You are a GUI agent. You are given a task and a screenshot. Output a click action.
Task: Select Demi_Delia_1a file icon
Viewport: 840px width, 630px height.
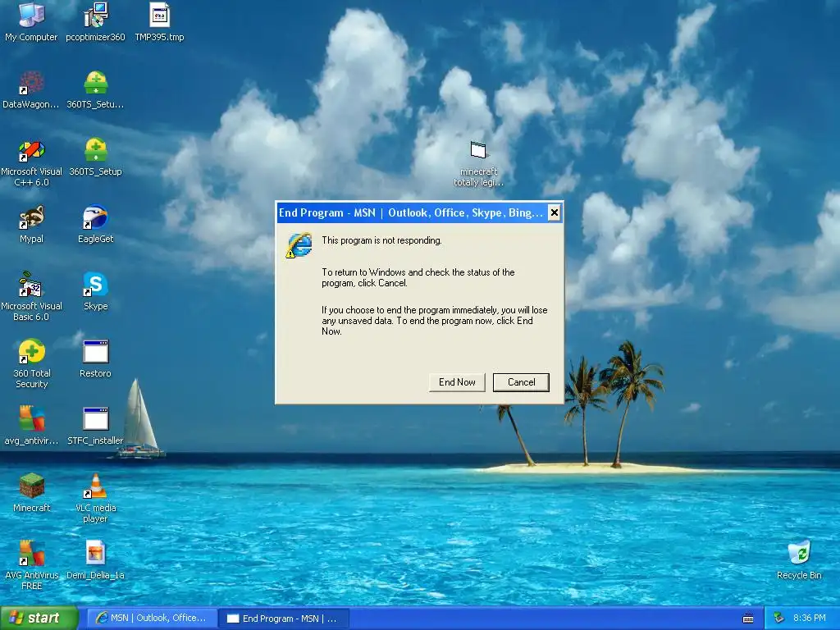pyautogui.click(x=95, y=560)
